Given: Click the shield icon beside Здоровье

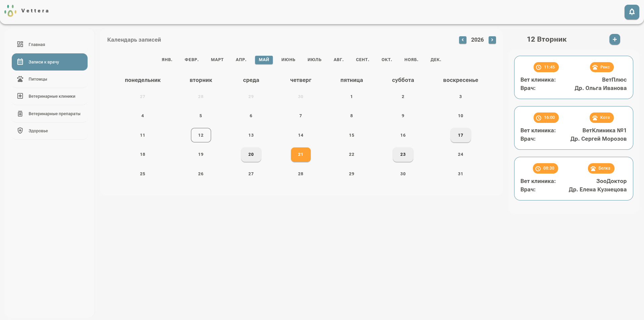Looking at the screenshot, I should point(20,131).
